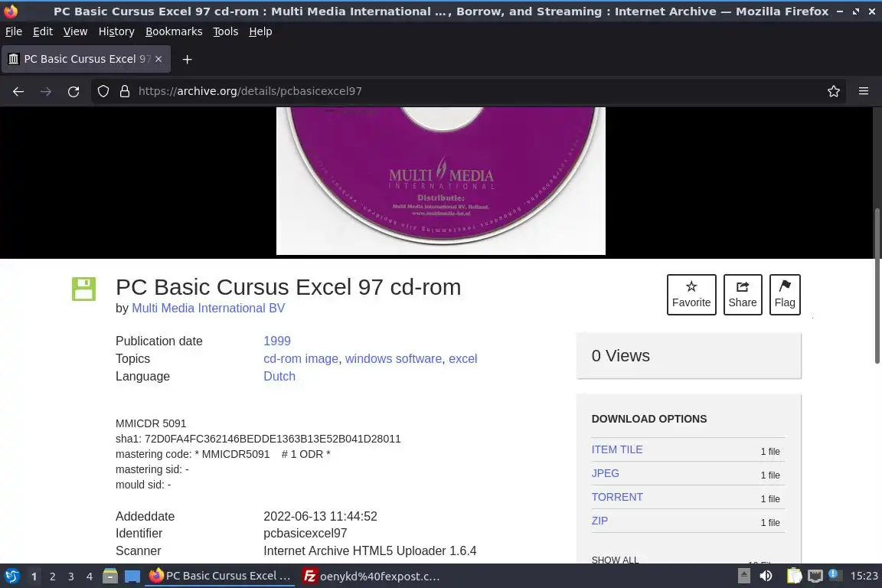Click the clock showing 15:23
Viewport: 882px width, 588px height.
coord(864,577)
